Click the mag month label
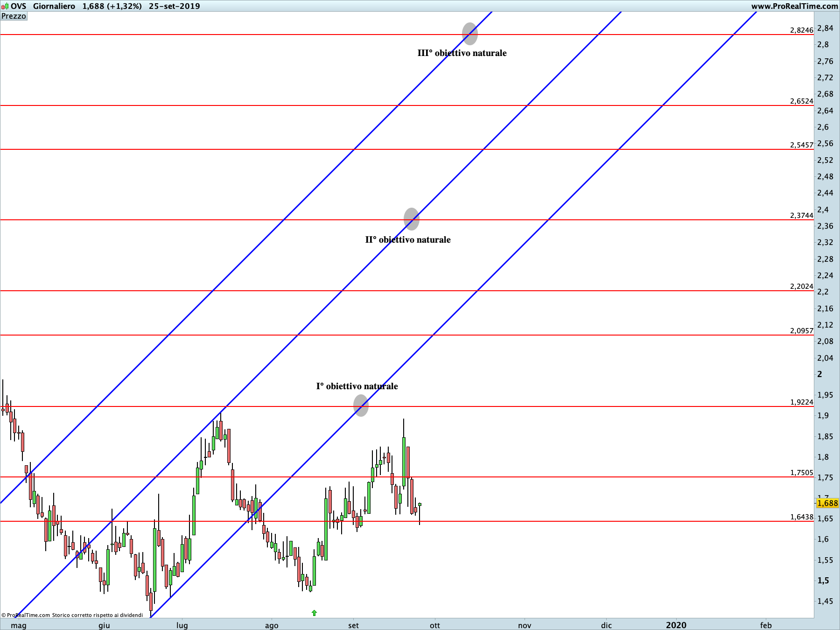The width and height of the screenshot is (840, 630). click(19, 625)
